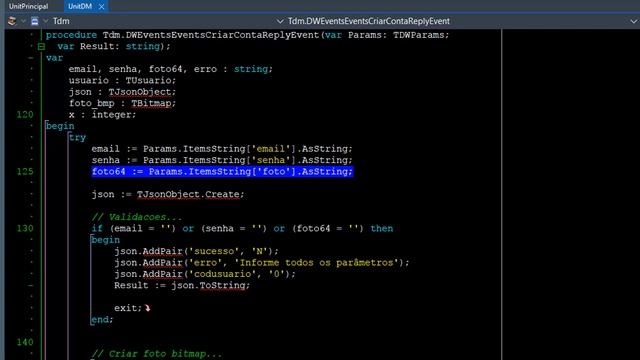Click the 'email, senha, foto64, erro : string;' line
Viewport: 640px width, 360px height.
pyautogui.click(x=171, y=69)
